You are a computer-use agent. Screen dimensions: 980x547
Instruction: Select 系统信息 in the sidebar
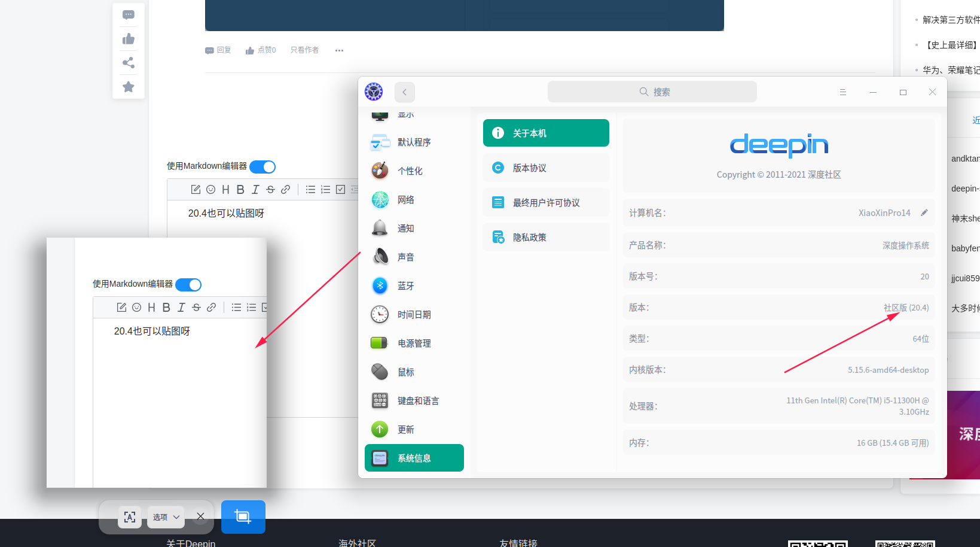click(x=414, y=458)
